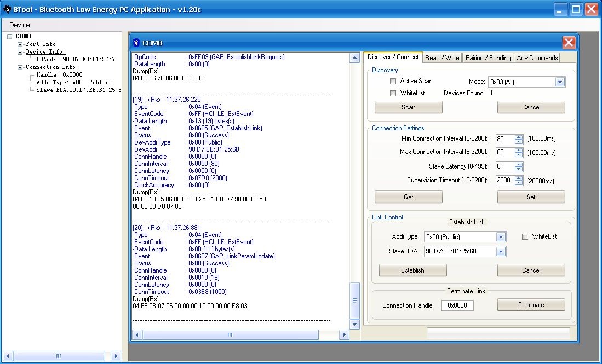Click the Scan button
Image resolution: width=602 pixels, height=364 pixels.
point(409,107)
